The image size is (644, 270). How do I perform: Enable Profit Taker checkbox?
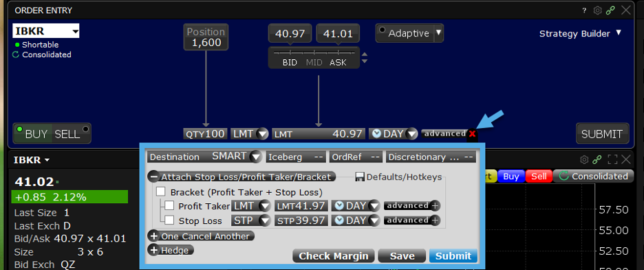[x=170, y=205]
